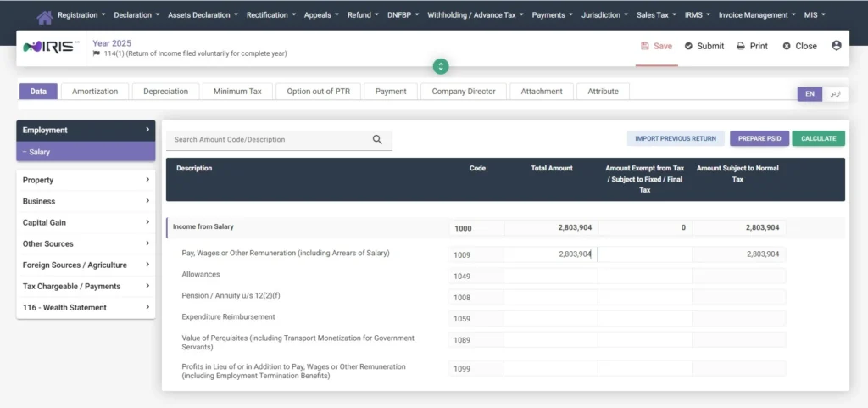Open the Payment tab
Viewport: 868px width, 408px height.
coord(391,92)
